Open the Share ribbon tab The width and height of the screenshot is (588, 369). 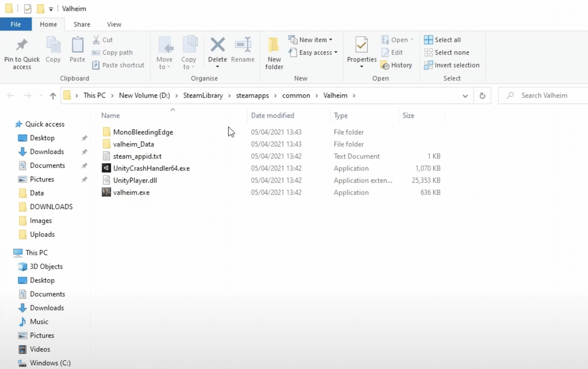point(82,24)
